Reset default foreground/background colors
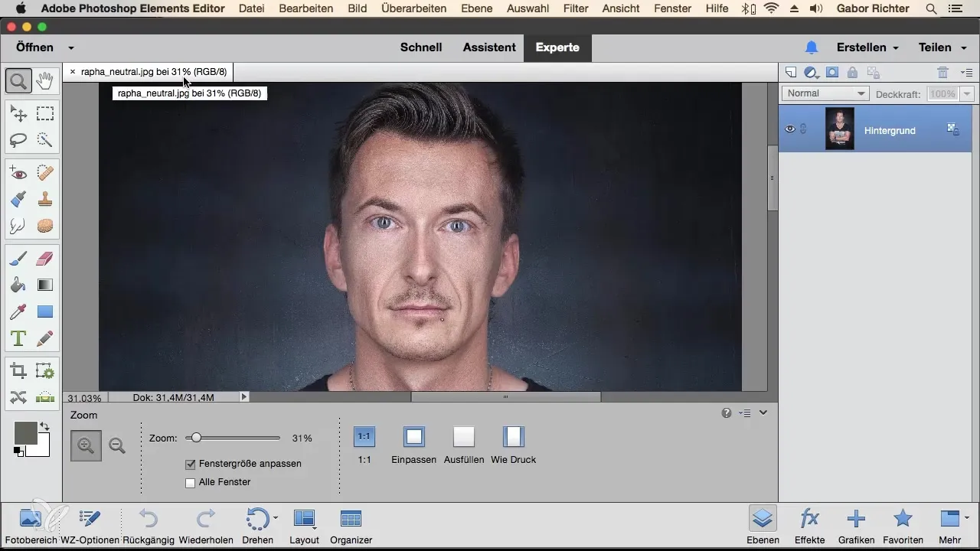The height and width of the screenshot is (551, 980). coord(18,452)
